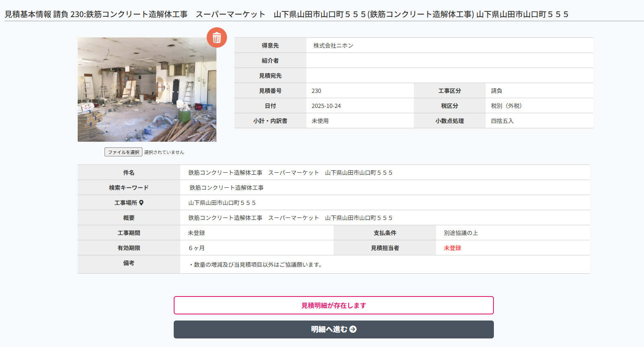The height and width of the screenshot is (347, 644).
Task: Click the 検索キーワード value text
Action: [227, 188]
